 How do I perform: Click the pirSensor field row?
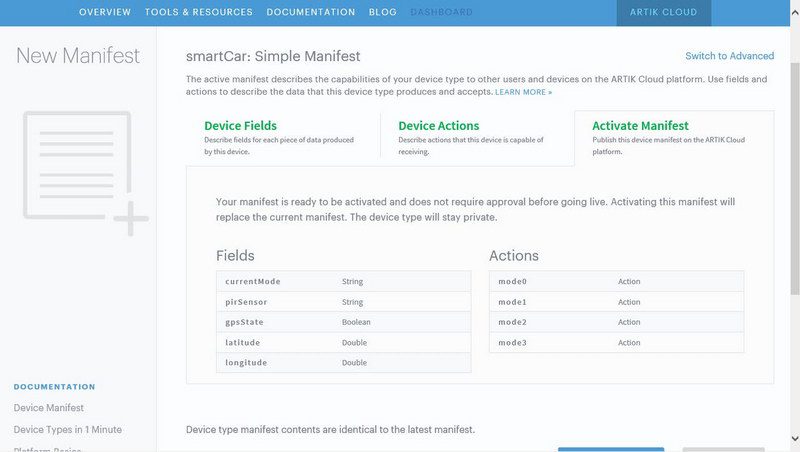tap(343, 302)
